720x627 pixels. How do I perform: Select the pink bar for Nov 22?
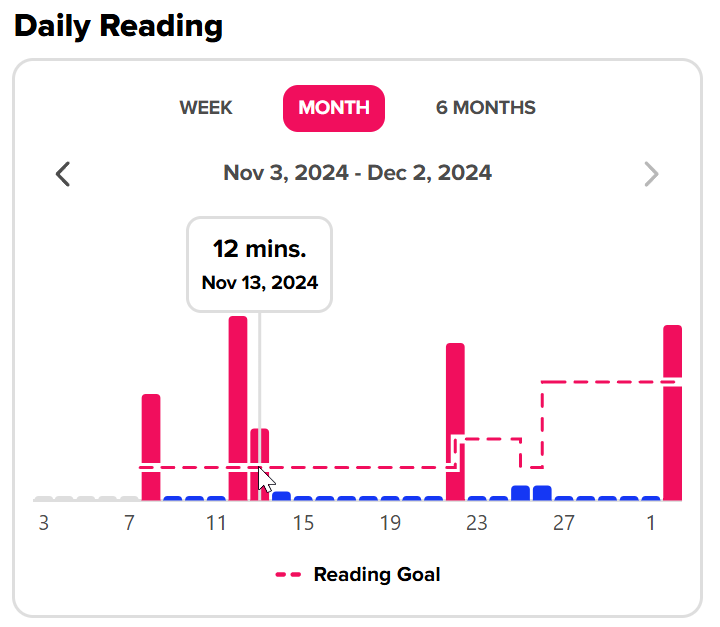pos(455,422)
